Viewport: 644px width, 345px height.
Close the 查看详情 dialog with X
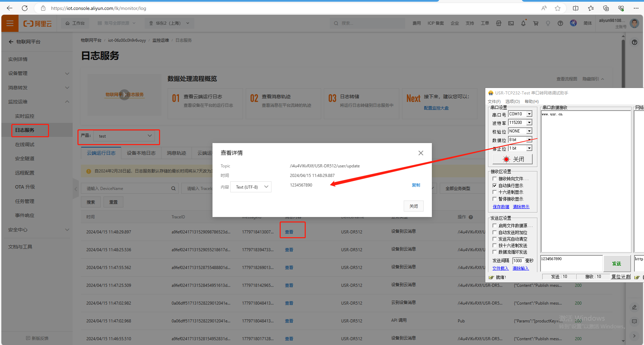click(x=421, y=153)
